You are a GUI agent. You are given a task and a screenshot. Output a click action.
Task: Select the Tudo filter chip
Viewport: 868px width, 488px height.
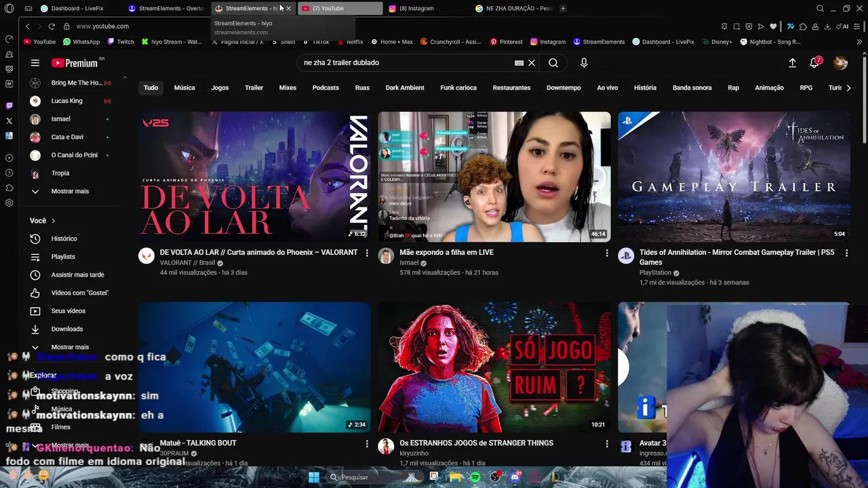pyautogui.click(x=151, y=88)
